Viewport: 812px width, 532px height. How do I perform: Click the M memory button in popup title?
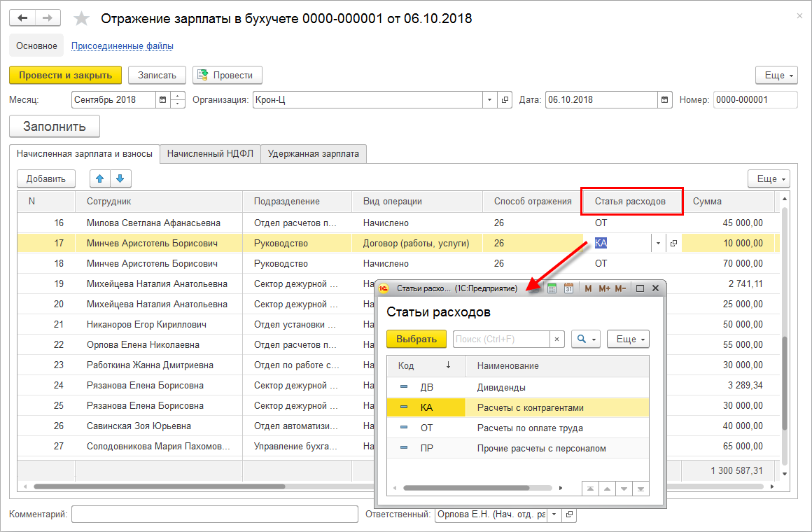pyautogui.click(x=588, y=288)
